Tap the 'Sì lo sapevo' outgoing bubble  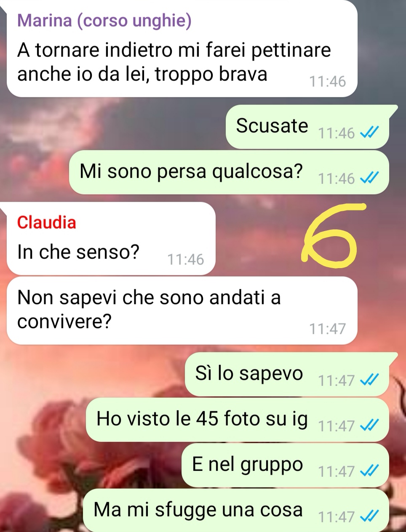pyautogui.click(x=286, y=374)
